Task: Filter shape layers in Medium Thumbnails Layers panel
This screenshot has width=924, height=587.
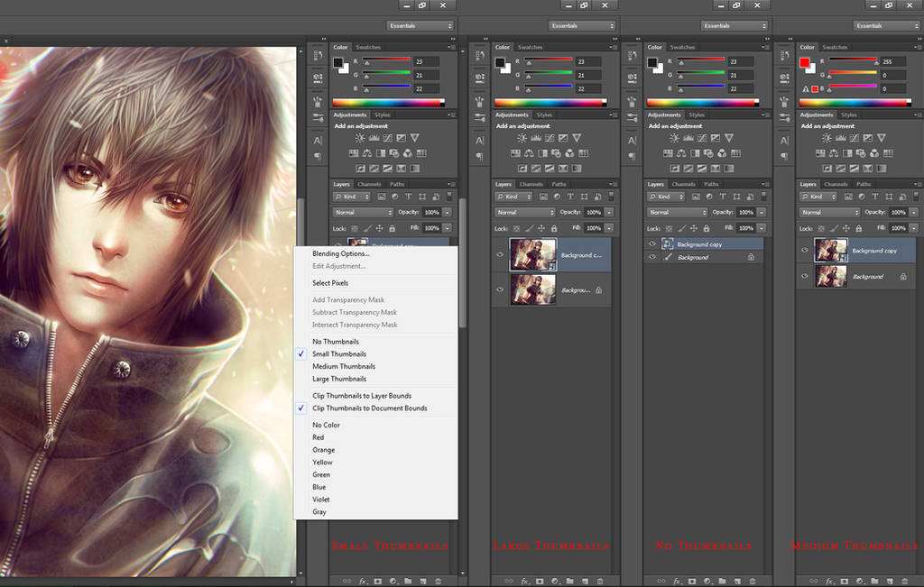Action: [x=889, y=197]
